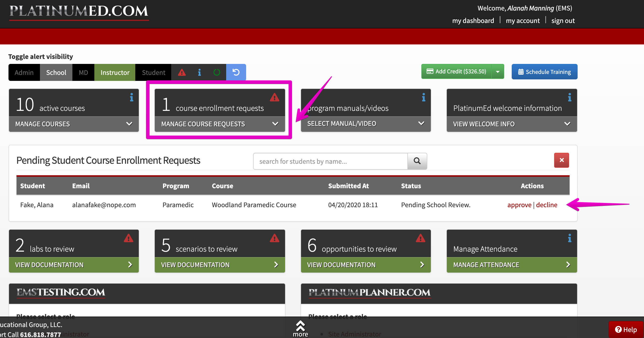
Task: Close the Pending Enrollment Requests panel
Action: click(x=561, y=160)
